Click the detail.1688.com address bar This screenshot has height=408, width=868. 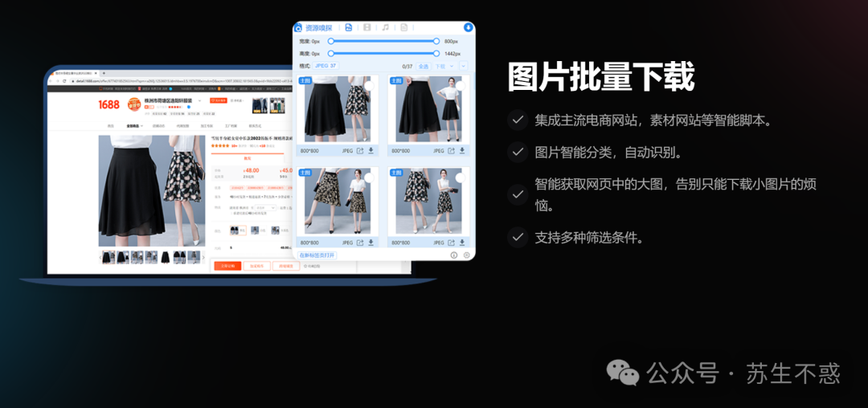[182, 80]
